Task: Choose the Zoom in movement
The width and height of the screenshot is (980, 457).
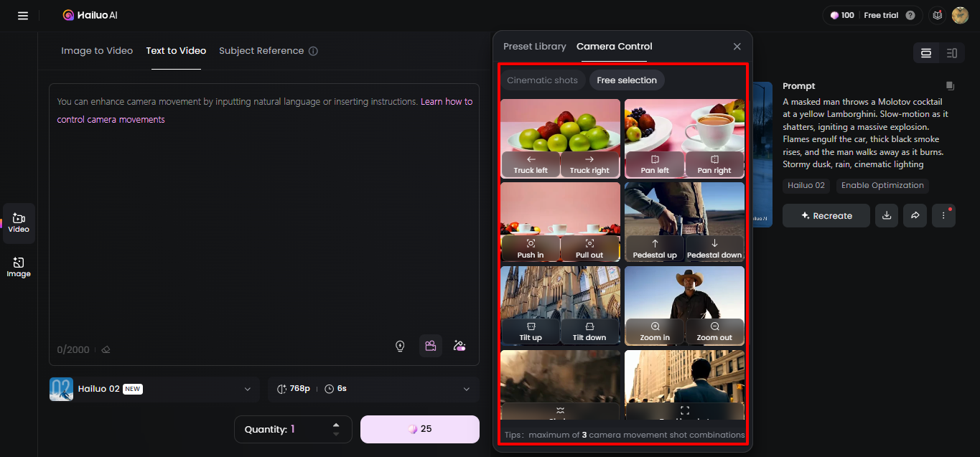Action: (655, 331)
